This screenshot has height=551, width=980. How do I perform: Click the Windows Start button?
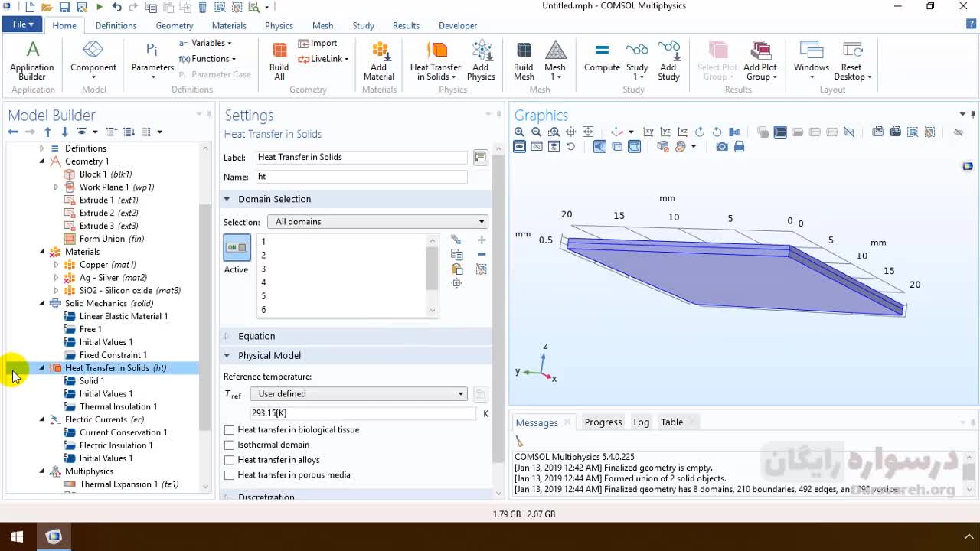pyautogui.click(x=17, y=536)
